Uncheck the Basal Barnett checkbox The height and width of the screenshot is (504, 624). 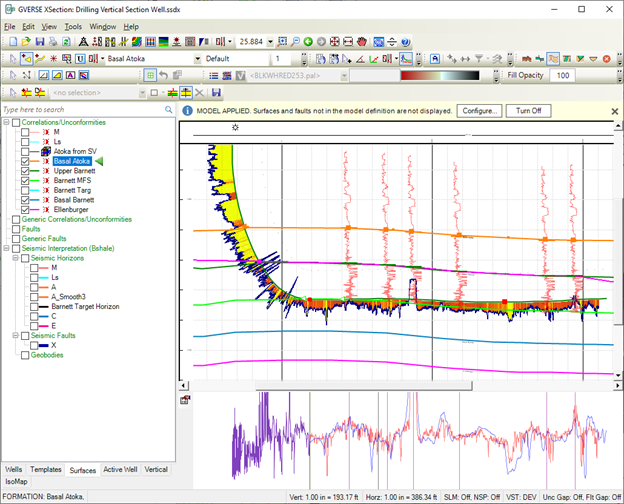[x=25, y=200]
